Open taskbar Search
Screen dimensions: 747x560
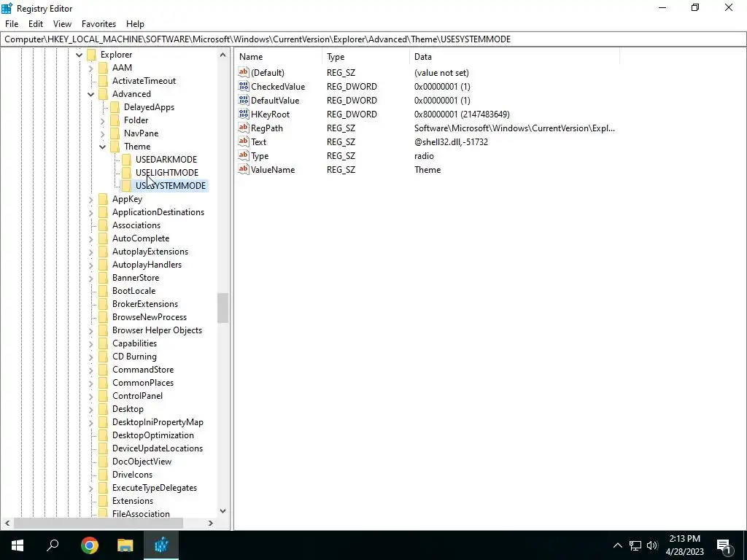point(53,545)
